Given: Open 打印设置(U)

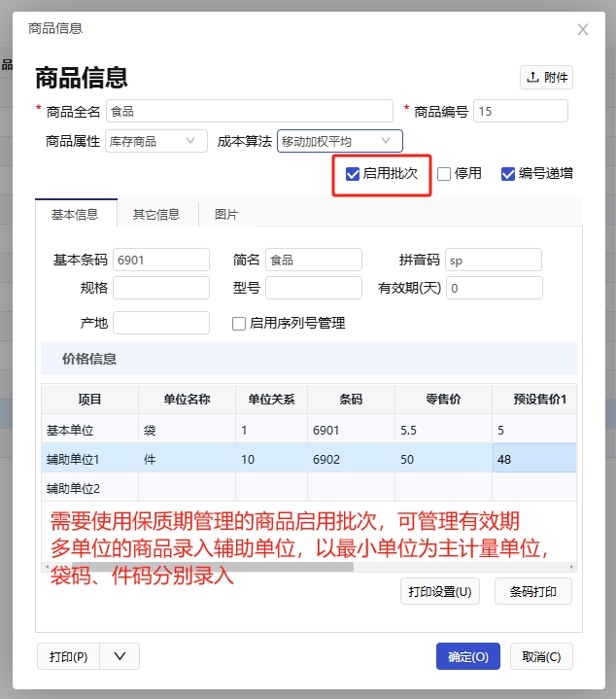Looking at the screenshot, I should [x=440, y=591].
